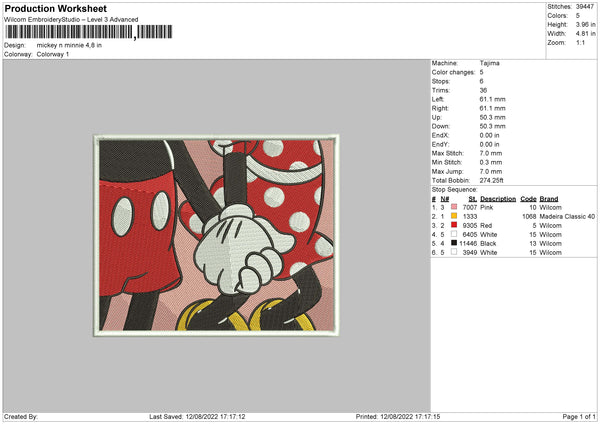Click the St. column header
The width and height of the screenshot is (600, 424).
coord(473,199)
